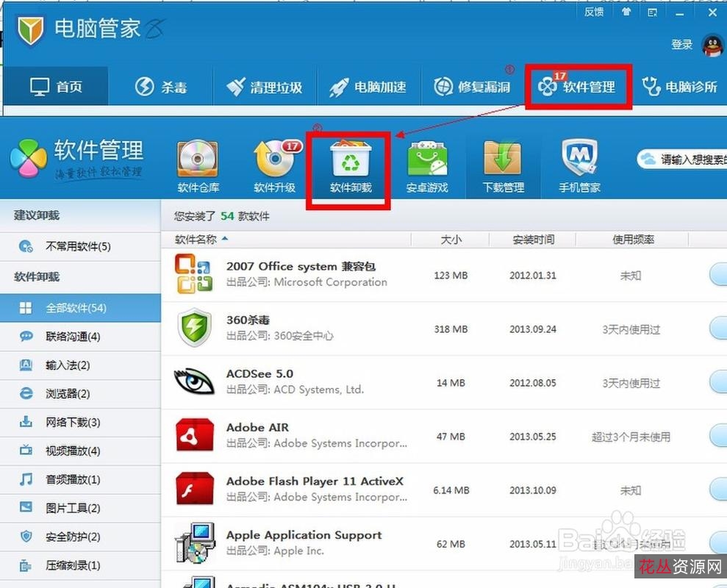
Task: Open 下载管理 download manager
Action: coord(503,162)
